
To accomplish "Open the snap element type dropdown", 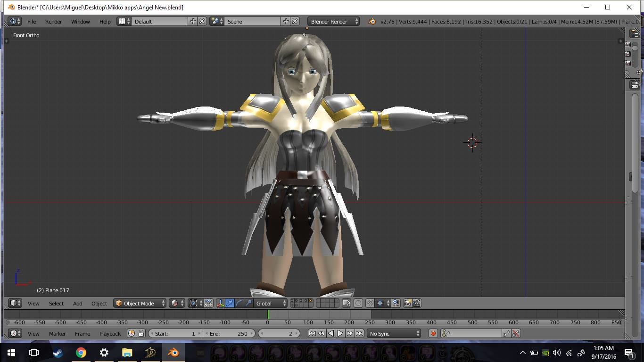I will (382, 304).
